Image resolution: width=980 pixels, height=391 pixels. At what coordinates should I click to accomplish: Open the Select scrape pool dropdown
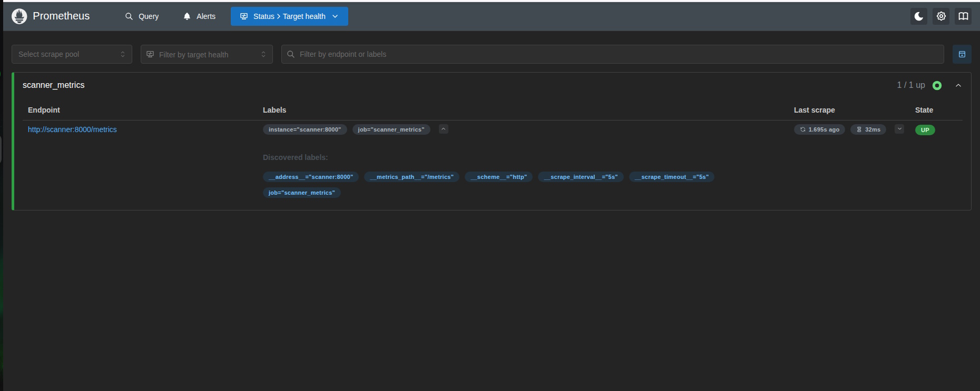coord(72,54)
